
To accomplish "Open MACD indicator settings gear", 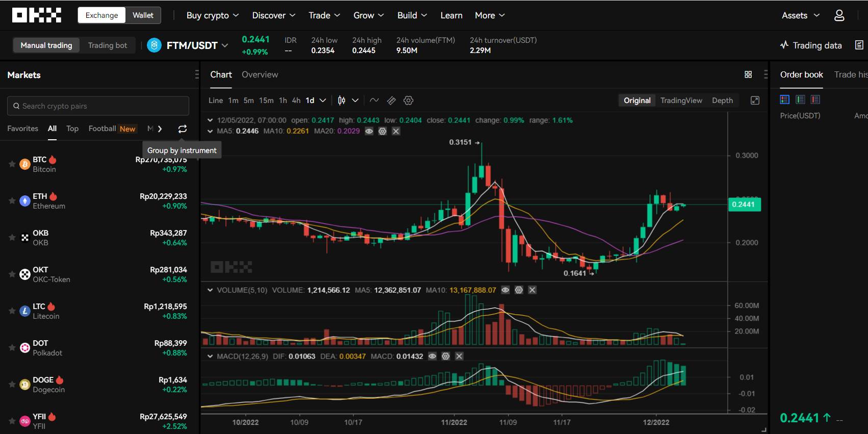I will tap(446, 356).
